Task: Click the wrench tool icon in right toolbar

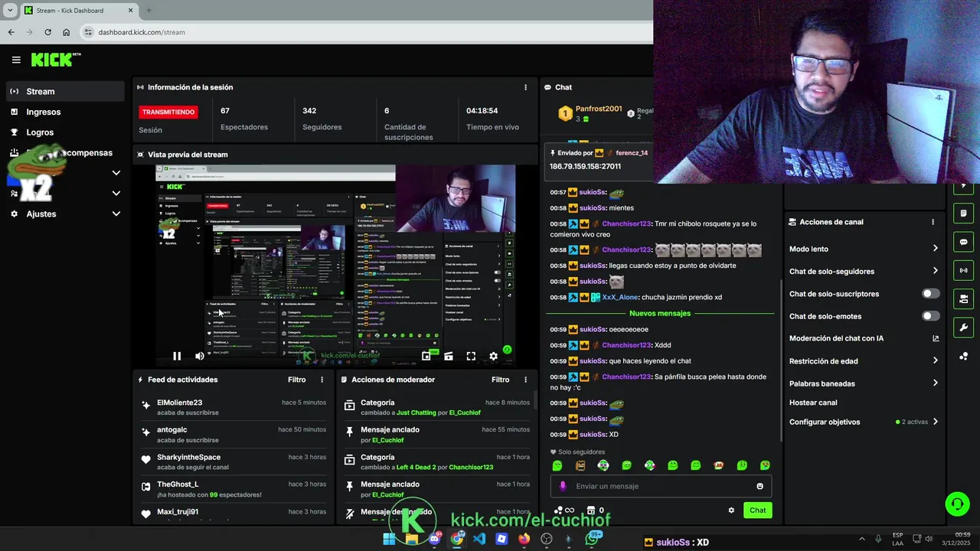Action: point(963,328)
